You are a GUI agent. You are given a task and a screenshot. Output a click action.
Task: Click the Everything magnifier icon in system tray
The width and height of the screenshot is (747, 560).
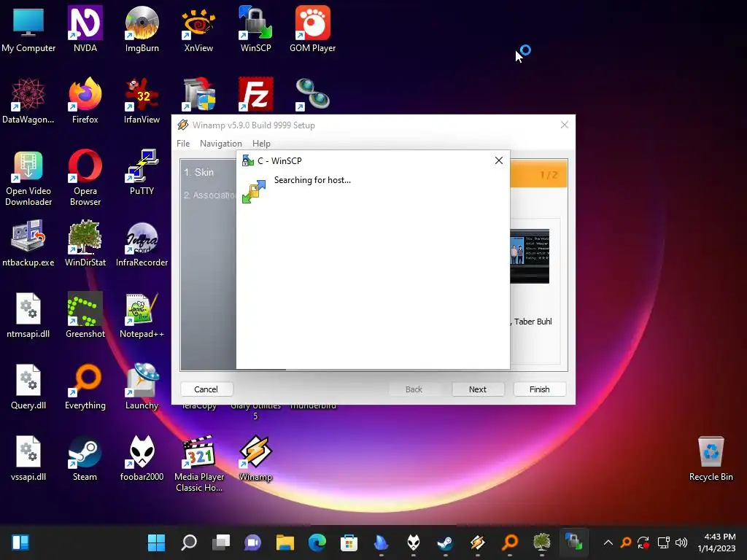(x=626, y=542)
